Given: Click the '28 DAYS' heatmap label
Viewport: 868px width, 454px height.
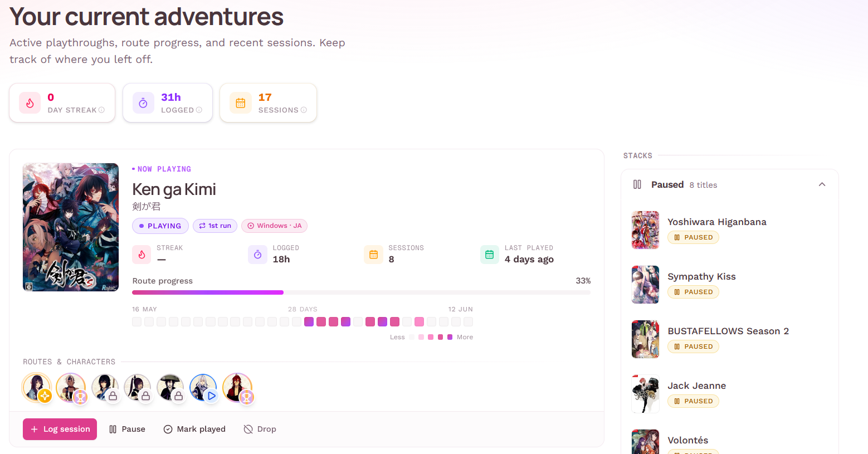Looking at the screenshot, I should coord(303,309).
